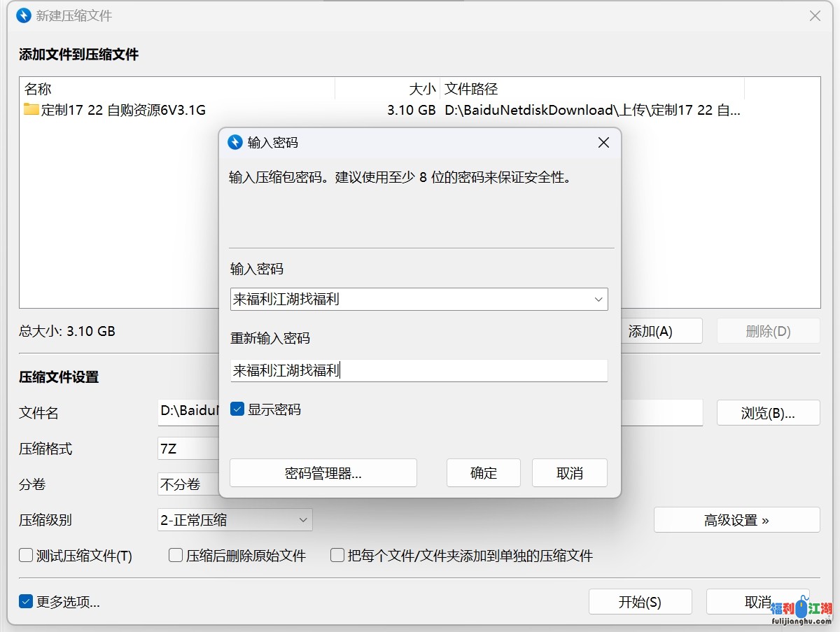Enable 压缩后删除原始文件 option
Viewport: 840px width, 632px height.
pyautogui.click(x=176, y=556)
